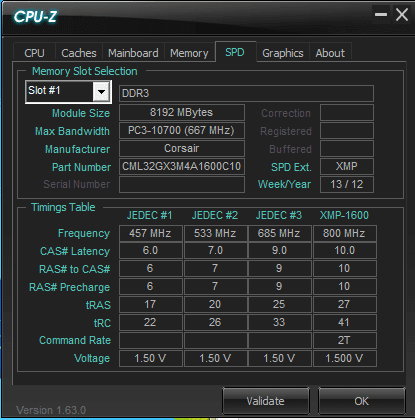Image resolution: width=415 pixels, height=420 pixels.
Task: Click the 7.0 CAS# Latency cell
Action: 215,251
